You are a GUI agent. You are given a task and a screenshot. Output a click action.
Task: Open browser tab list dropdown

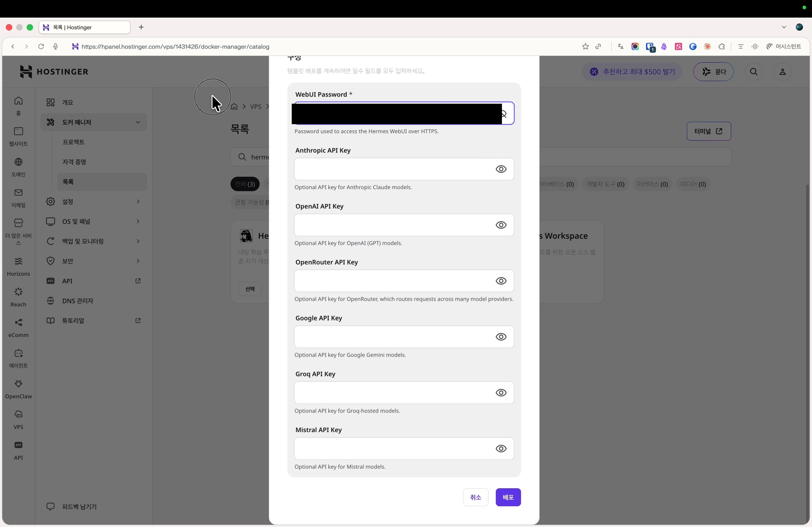coord(784,27)
